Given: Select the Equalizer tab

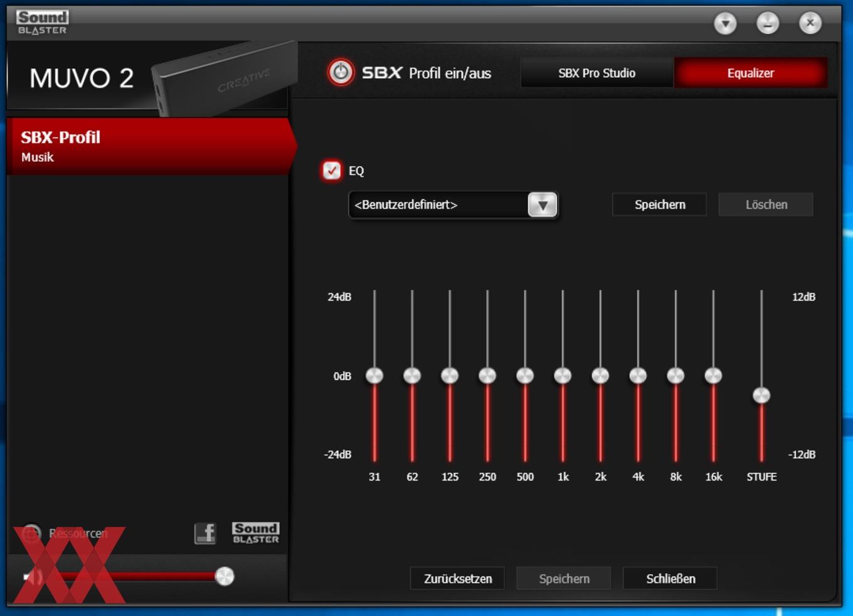Looking at the screenshot, I should tap(750, 73).
